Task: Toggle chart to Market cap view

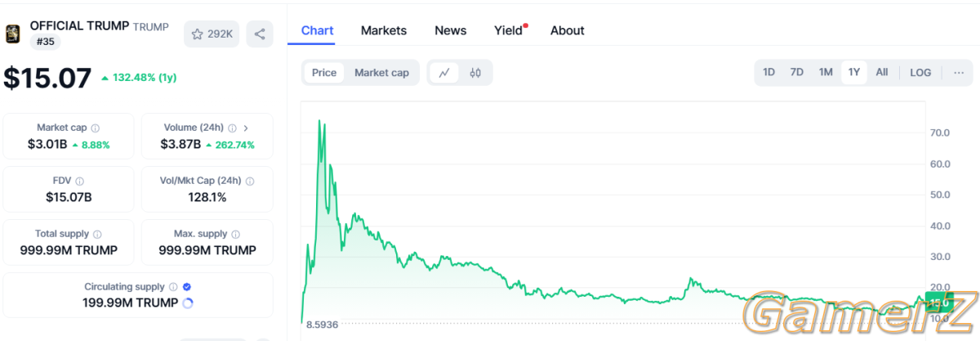Action: click(x=381, y=72)
